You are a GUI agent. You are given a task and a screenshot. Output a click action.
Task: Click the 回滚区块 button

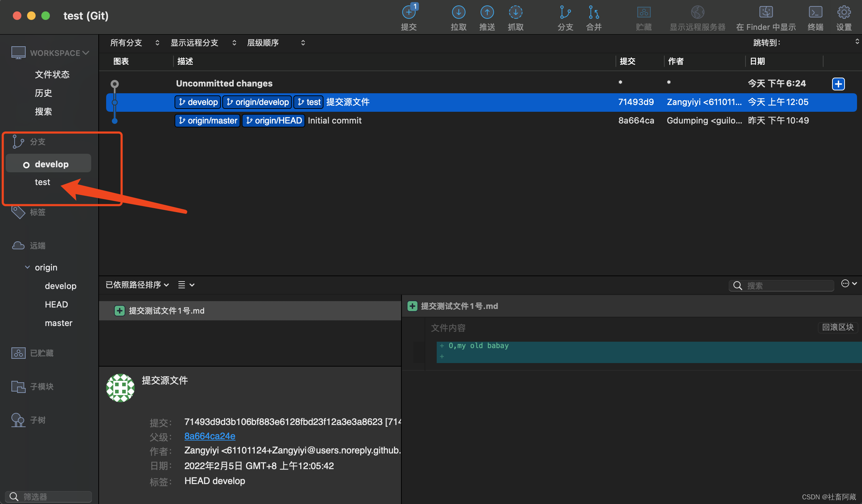(837, 327)
